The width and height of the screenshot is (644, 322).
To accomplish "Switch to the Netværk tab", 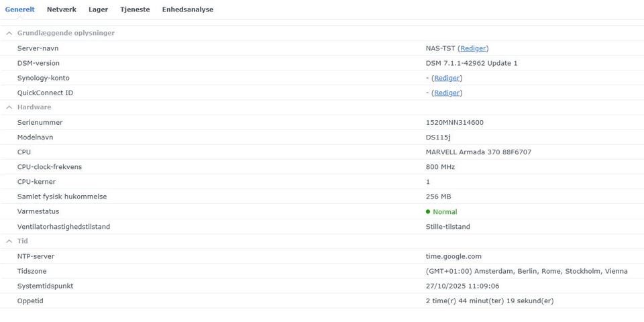I will click(x=61, y=9).
